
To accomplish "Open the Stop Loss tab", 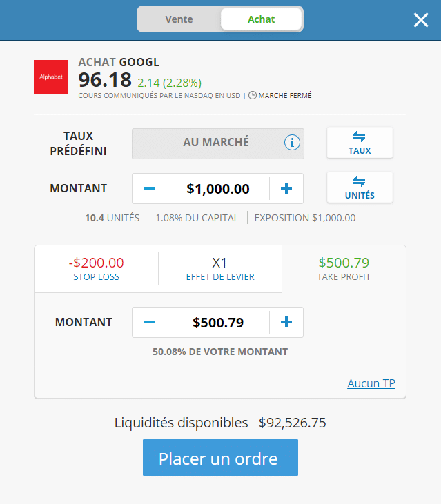I will (x=96, y=268).
